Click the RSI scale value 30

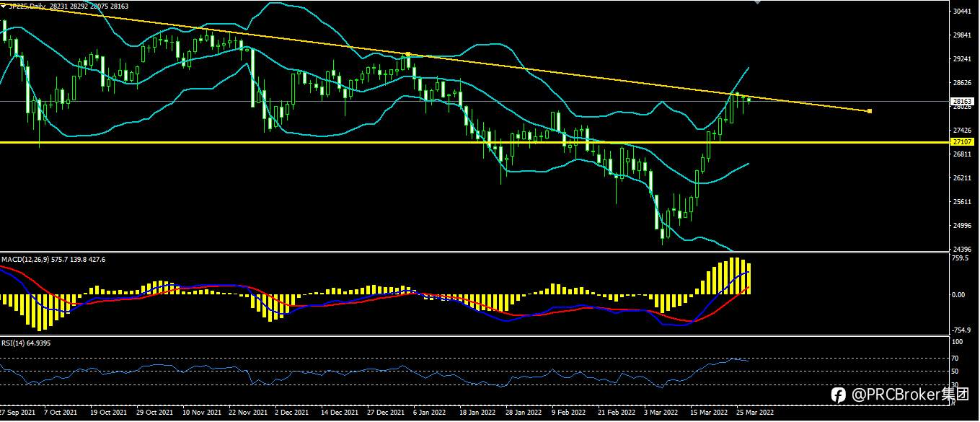pos(956,384)
